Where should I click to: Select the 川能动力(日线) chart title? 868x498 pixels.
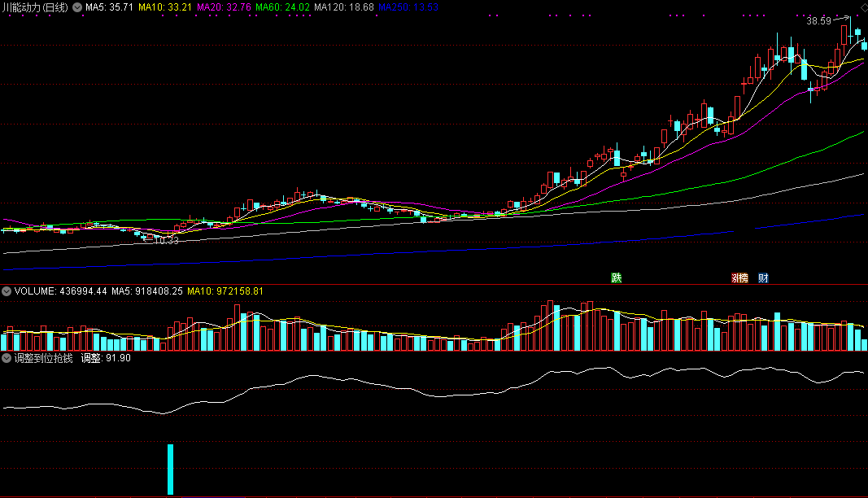point(35,8)
